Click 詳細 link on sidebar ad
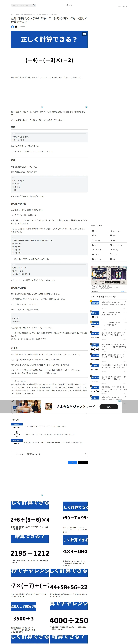This screenshot has height=644, width=138. (x=123, y=291)
